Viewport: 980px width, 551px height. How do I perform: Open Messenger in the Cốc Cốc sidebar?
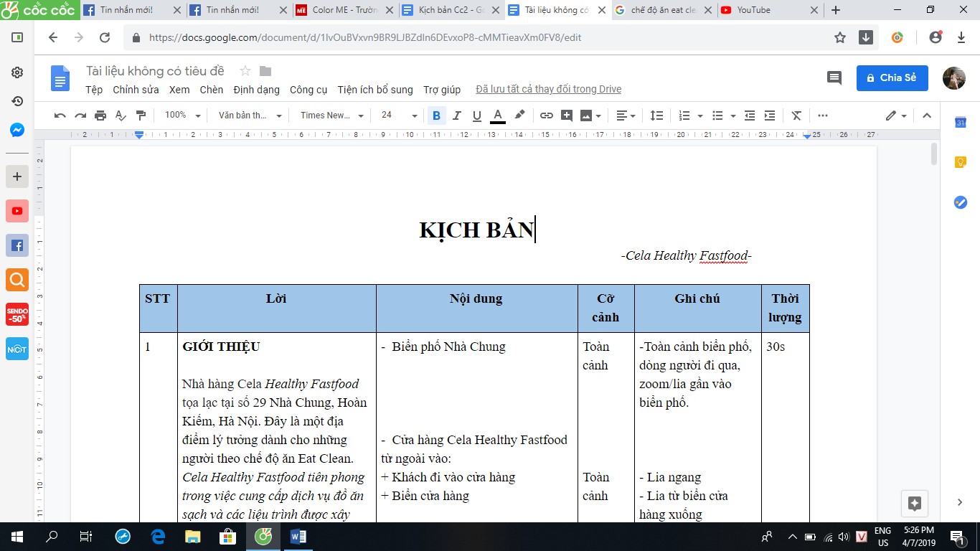tap(17, 130)
